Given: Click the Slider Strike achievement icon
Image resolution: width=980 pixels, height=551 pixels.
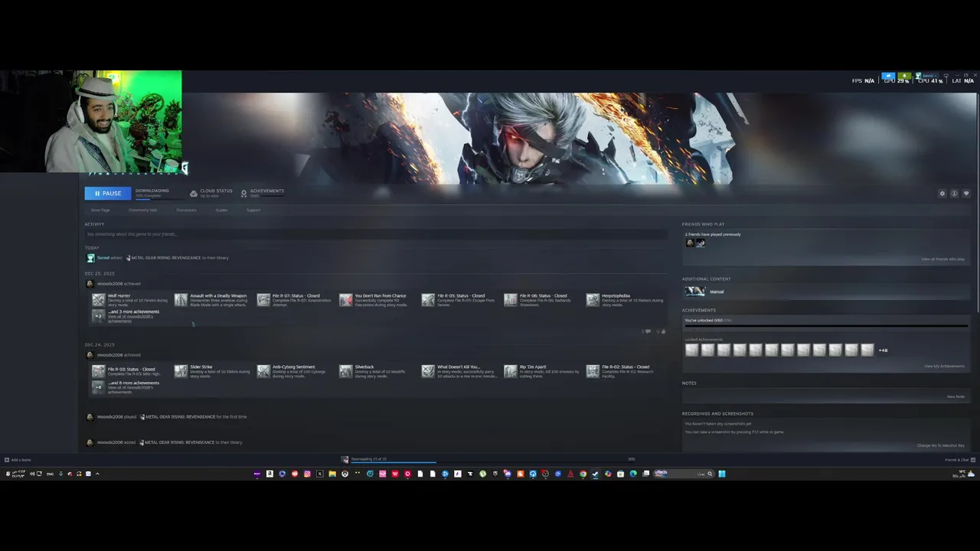Looking at the screenshot, I should (x=181, y=371).
